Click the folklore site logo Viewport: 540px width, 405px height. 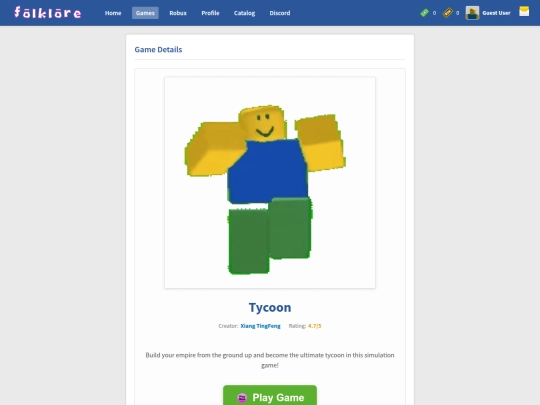click(x=48, y=13)
